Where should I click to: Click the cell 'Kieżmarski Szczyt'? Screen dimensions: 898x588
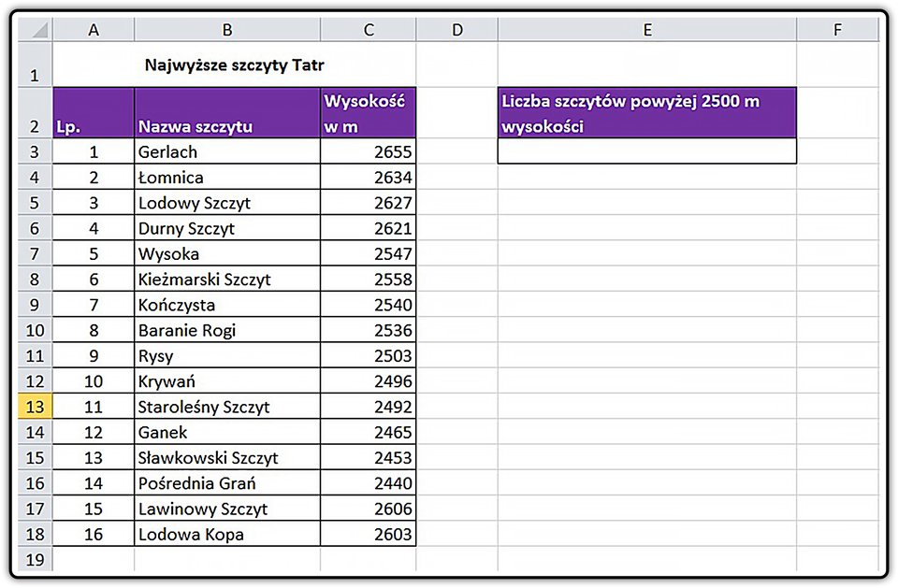pos(227,279)
